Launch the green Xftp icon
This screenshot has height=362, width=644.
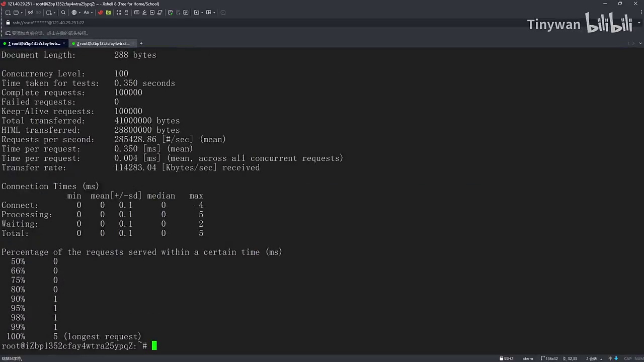108,13
